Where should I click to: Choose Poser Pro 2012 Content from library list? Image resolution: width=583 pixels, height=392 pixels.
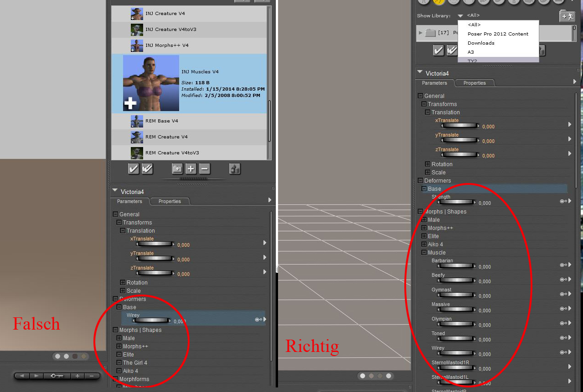click(498, 34)
